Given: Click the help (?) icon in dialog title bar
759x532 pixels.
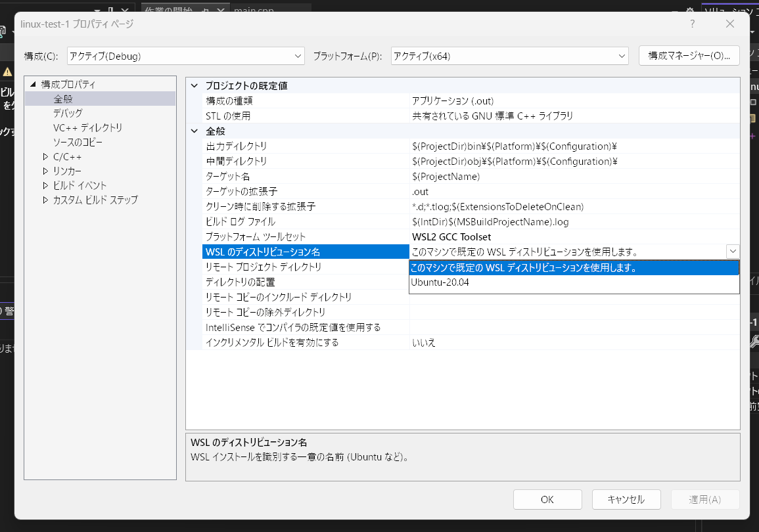Looking at the screenshot, I should coord(692,24).
